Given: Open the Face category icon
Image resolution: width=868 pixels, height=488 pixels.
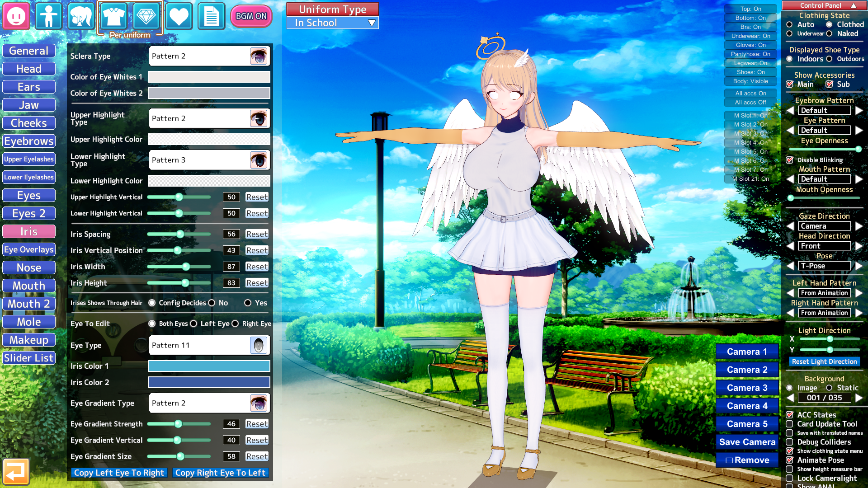Looking at the screenshot, I should point(16,16).
